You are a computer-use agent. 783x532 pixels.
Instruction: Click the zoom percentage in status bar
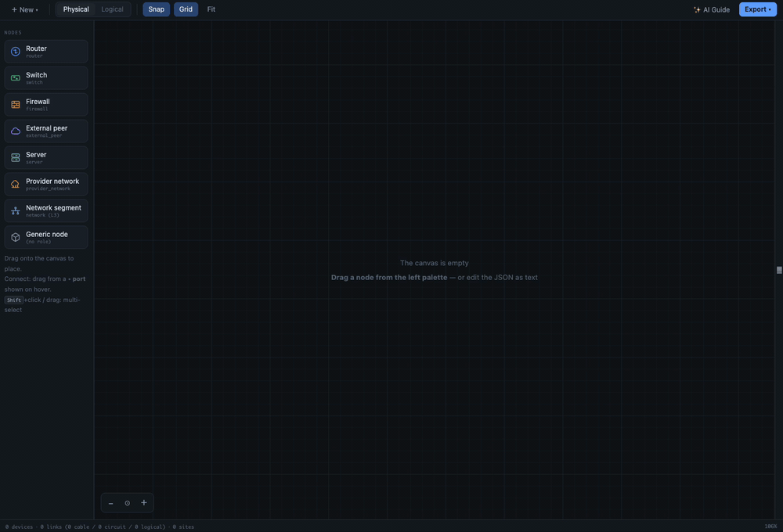pos(770,527)
